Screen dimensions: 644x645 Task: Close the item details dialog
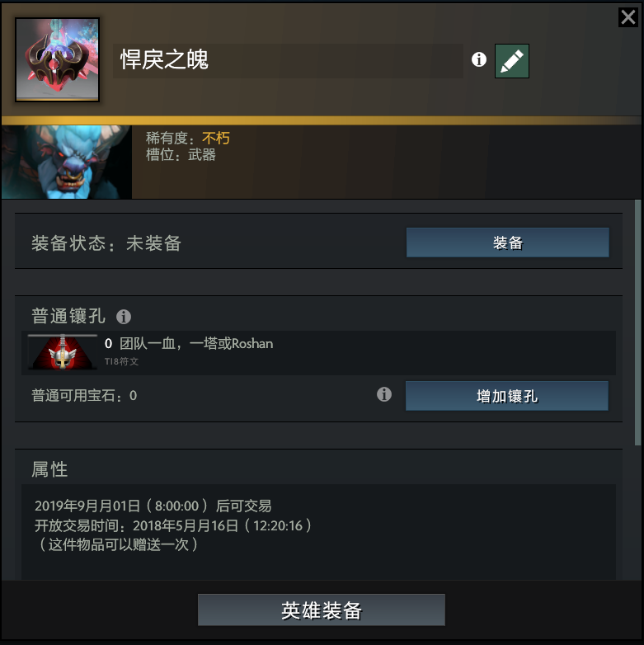628,17
